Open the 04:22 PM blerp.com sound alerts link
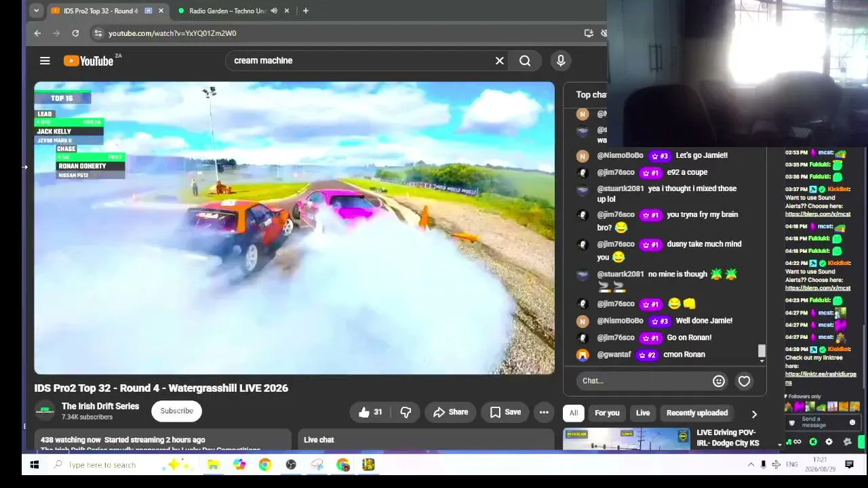This screenshot has width=868, height=488. [818, 288]
